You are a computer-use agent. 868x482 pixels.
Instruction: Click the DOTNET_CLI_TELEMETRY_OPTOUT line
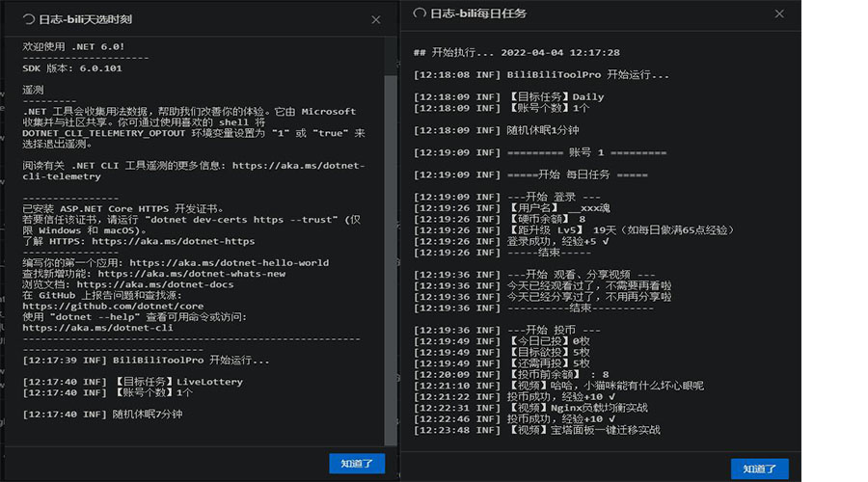click(194, 133)
